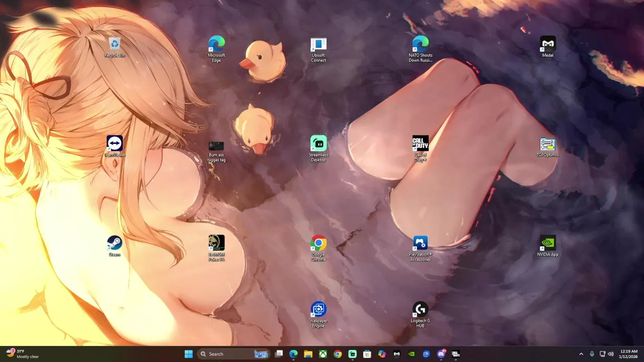Image resolution: width=644 pixels, height=362 pixels.
Task: Open the Medal desktop shortcut
Action: tap(548, 47)
